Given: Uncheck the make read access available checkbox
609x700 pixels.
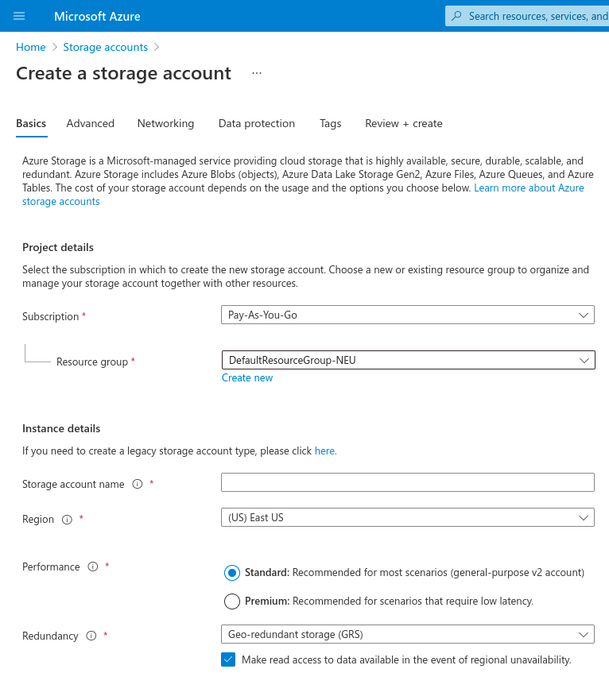Looking at the screenshot, I should (228, 659).
